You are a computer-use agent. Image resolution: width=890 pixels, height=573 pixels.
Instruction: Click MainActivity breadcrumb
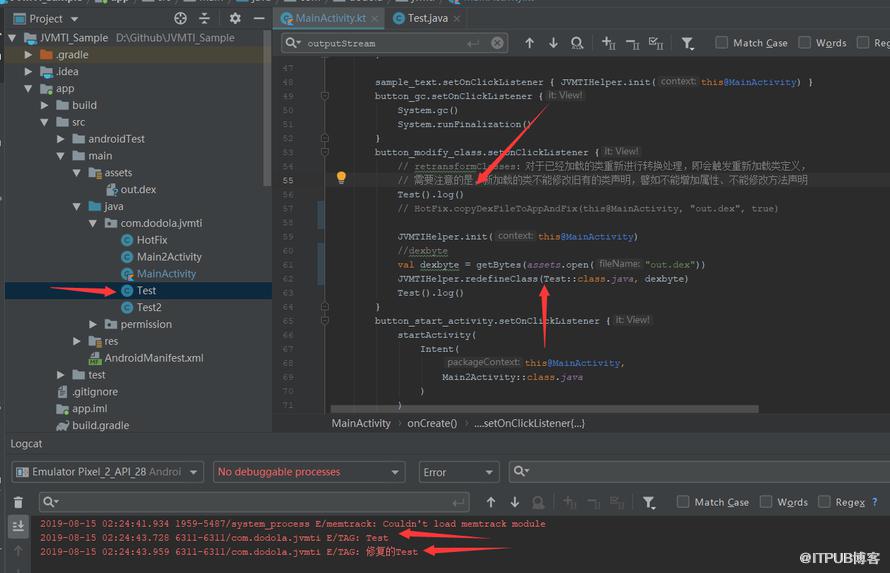pos(361,423)
